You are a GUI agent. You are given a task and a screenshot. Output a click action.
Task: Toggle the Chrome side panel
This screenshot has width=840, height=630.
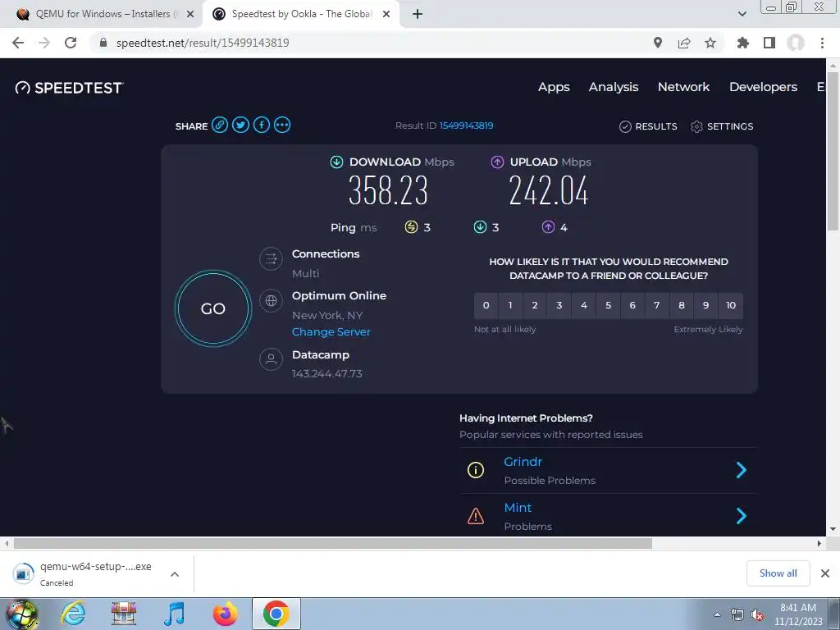point(769,43)
